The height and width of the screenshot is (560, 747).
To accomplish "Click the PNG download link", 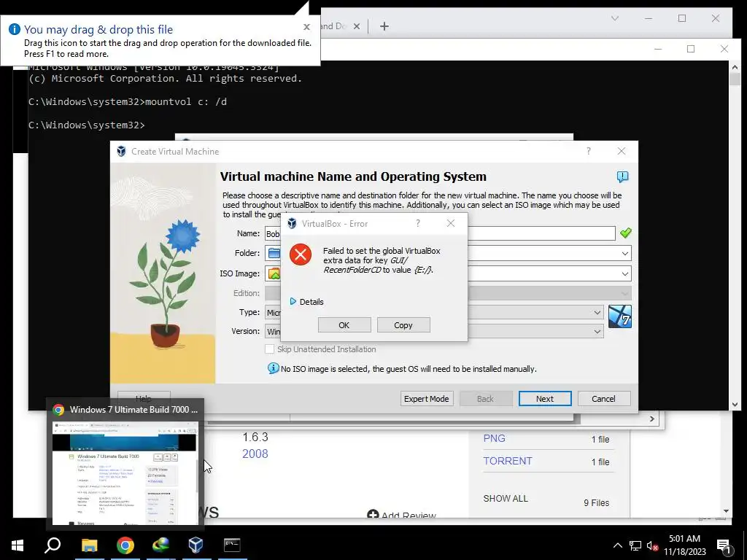I will 494,438.
